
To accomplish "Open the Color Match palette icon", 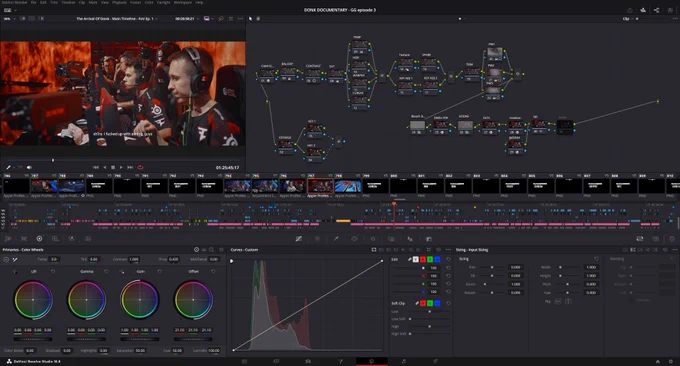I will tap(24, 239).
